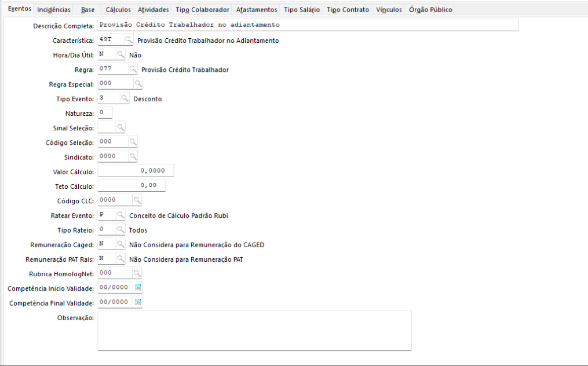This screenshot has height=366, width=588.
Task: Click the Remuneração PAT Rais field
Action: click(x=107, y=259)
